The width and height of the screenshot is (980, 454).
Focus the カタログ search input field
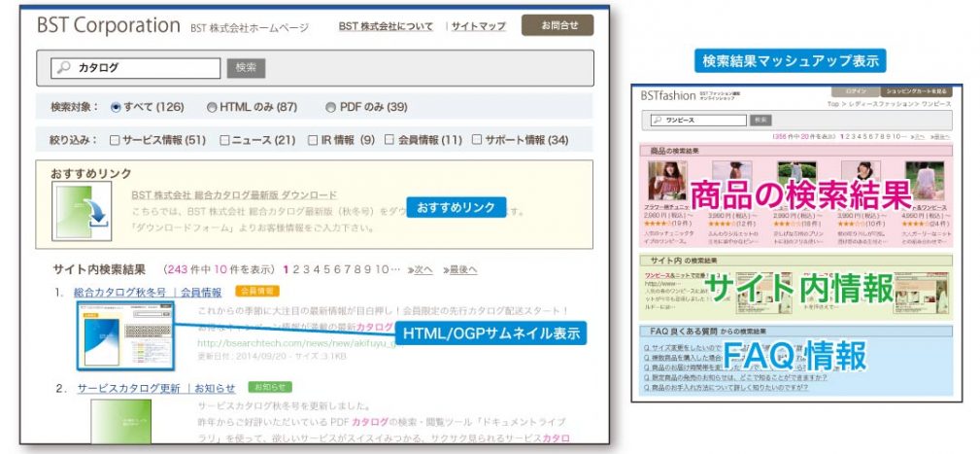[x=136, y=68]
